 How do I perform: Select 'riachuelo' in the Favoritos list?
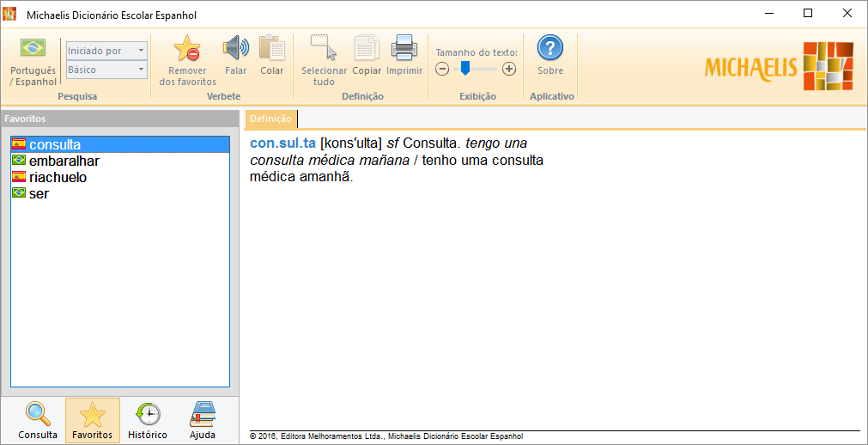tap(120, 177)
